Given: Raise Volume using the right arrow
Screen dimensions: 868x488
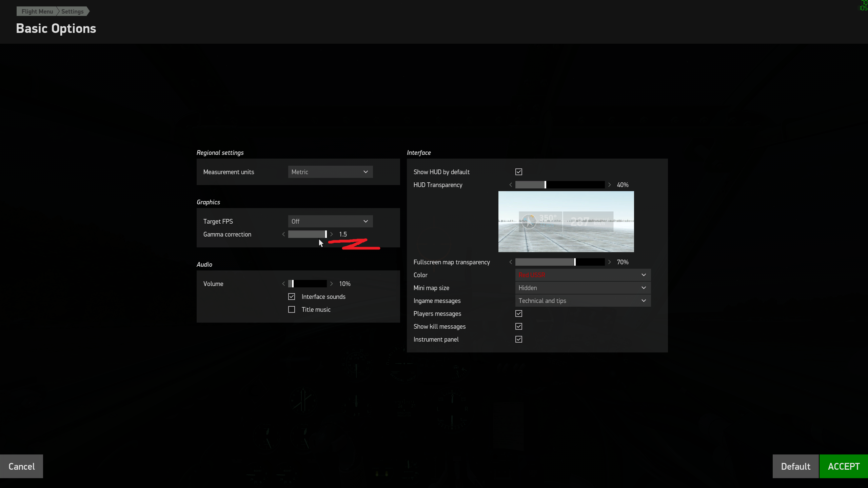Looking at the screenshot, I should [x=332, y=284].
